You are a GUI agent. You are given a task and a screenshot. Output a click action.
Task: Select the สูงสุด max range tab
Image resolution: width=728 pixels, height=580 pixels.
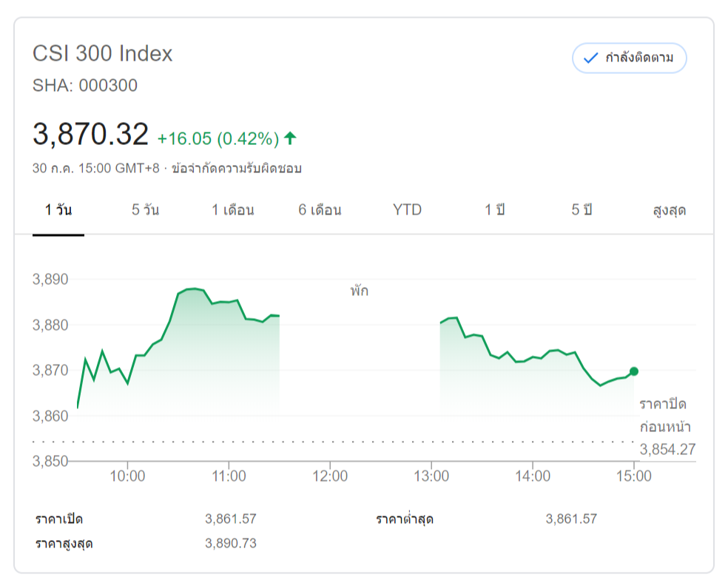(x=669, y=210)
